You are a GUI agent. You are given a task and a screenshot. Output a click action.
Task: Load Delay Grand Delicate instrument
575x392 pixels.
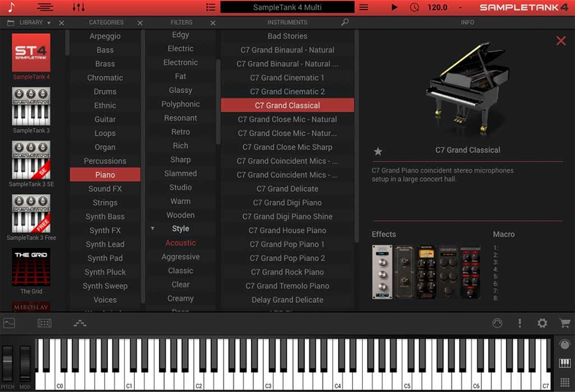(x=287, y=300)
